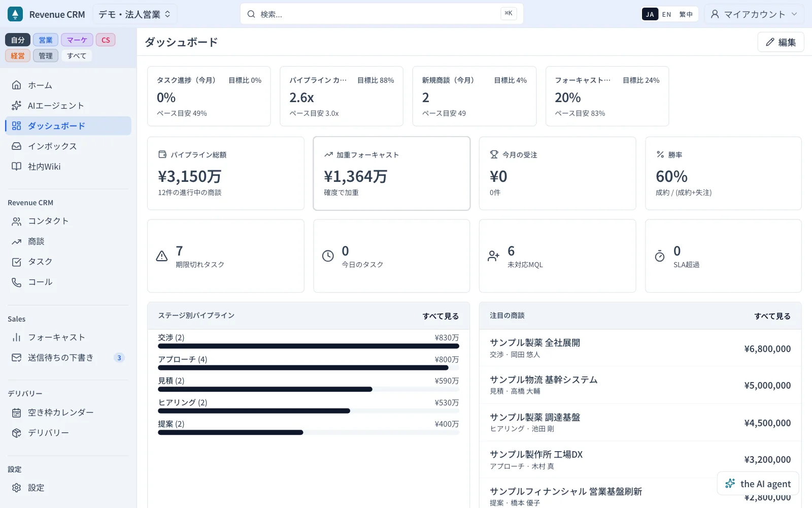Open the パイプライン カ… KPI card
Screen dimensions: 812x508
[342, 96]
